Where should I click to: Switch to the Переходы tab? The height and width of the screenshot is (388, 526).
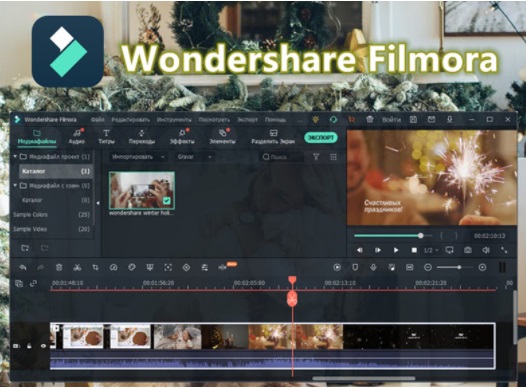pyautogui.click(x=142, y=137)
